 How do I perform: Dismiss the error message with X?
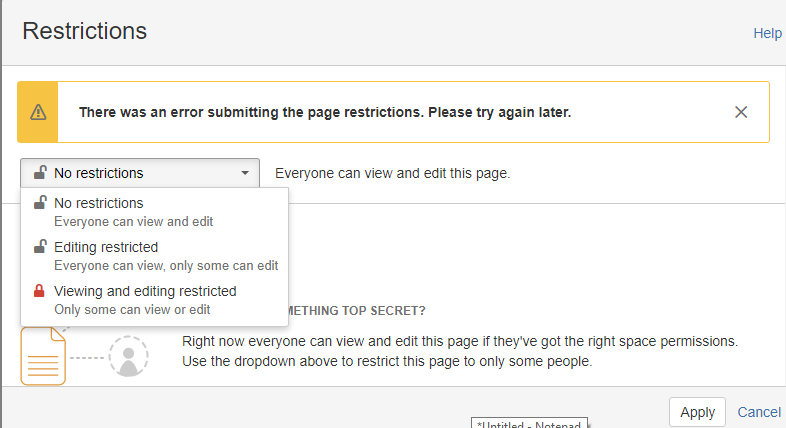[x=741, y=112]
